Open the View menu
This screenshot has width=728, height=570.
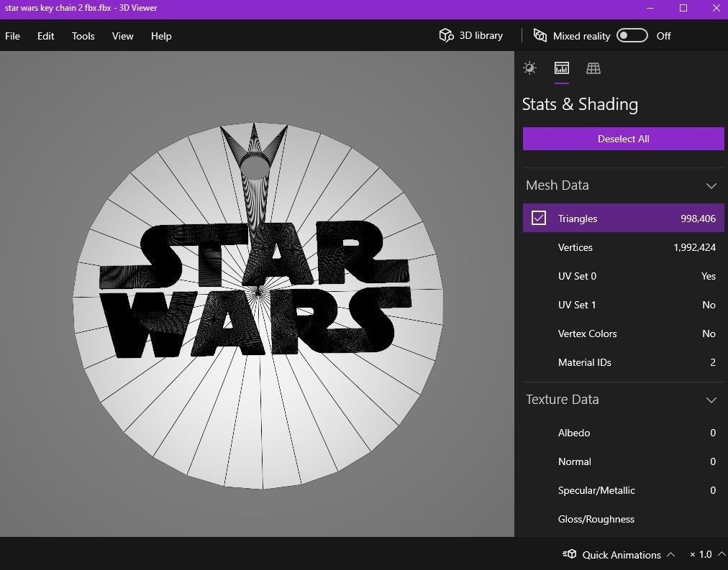[122, 36]
